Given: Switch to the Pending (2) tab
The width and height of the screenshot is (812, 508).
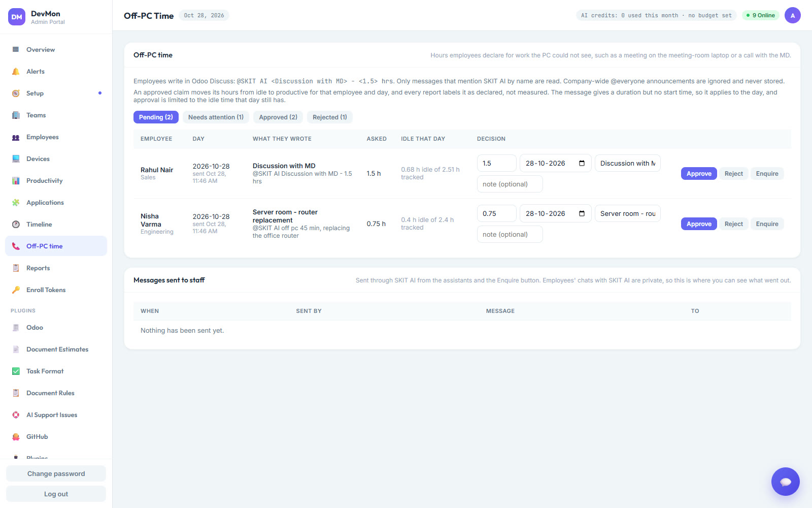Looking at the screenshot, I should pyautogui.click(x=156, y=117).
